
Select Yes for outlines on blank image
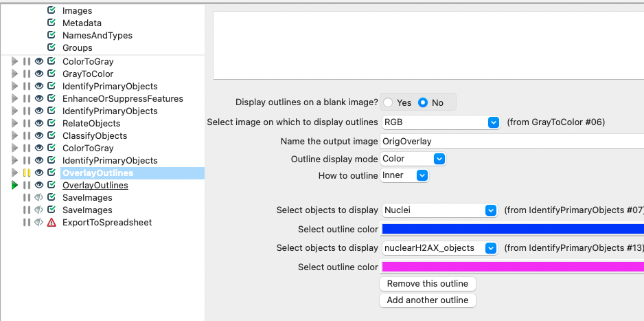389,102
